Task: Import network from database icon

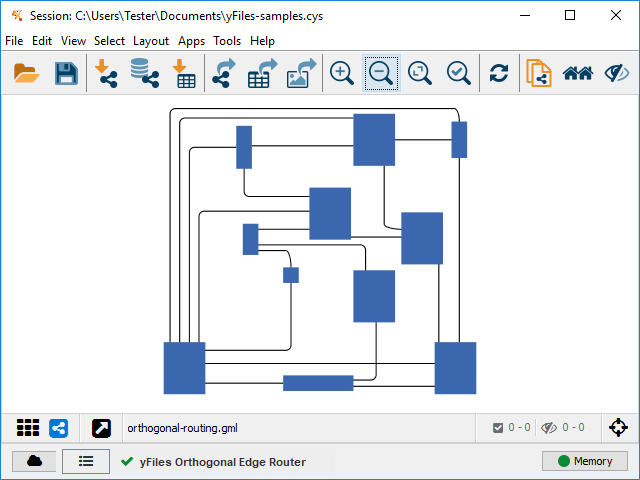Action: (x=145, y=73)
